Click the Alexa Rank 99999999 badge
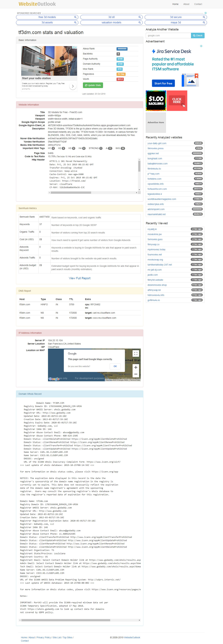This screenshot has width=223, height=644. click(122, 49)
